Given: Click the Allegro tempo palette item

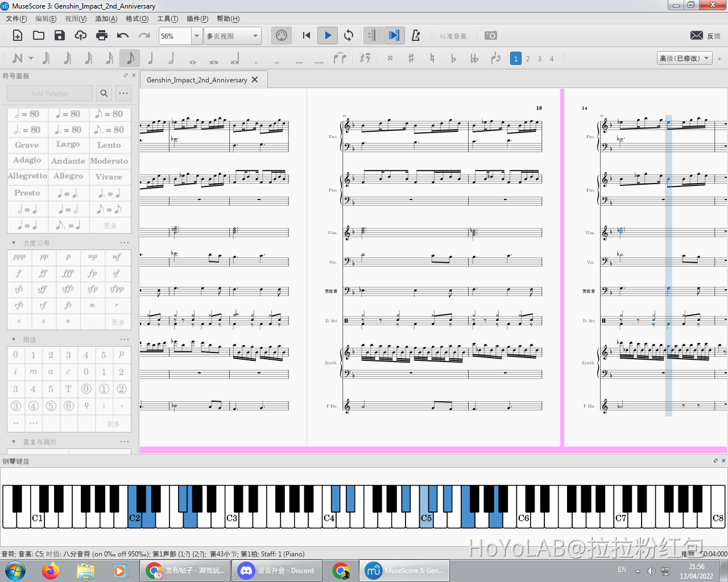Looking at the screenshot, I should [x=68, y=176].
